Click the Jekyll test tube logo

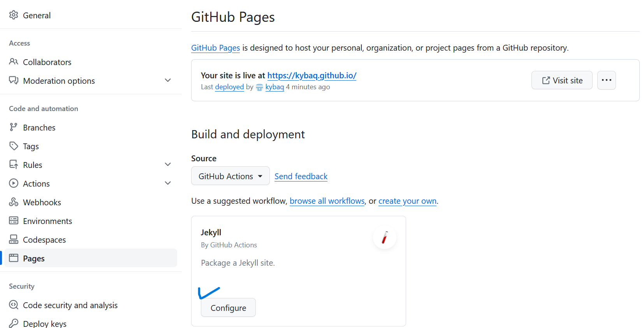[x=385, y=237]
